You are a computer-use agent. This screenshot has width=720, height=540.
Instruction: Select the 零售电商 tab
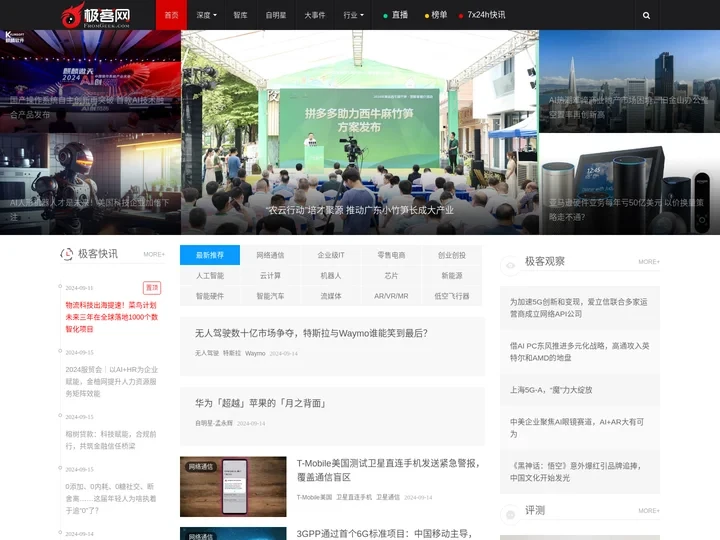[391, 255]
